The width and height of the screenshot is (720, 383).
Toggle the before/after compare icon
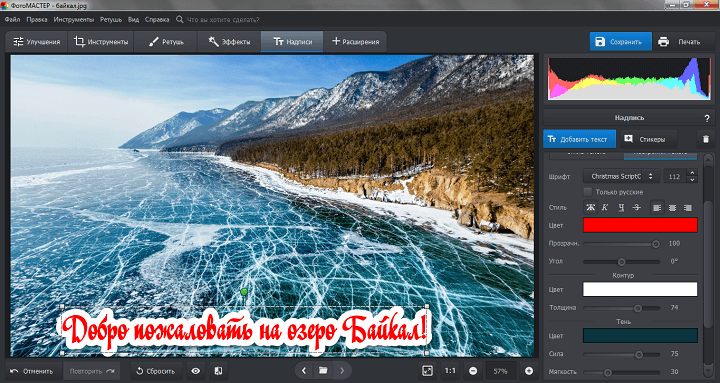[219, 371]
